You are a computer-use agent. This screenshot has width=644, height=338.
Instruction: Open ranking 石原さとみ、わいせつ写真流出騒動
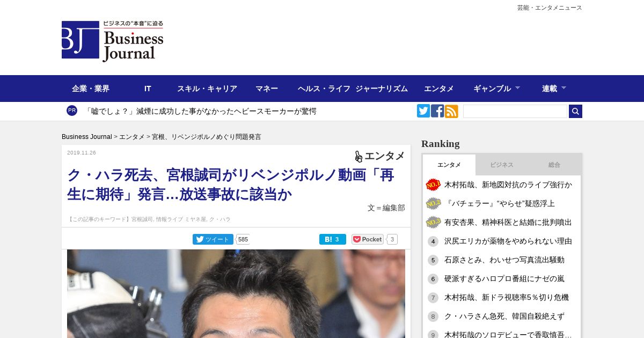point(504,260)
